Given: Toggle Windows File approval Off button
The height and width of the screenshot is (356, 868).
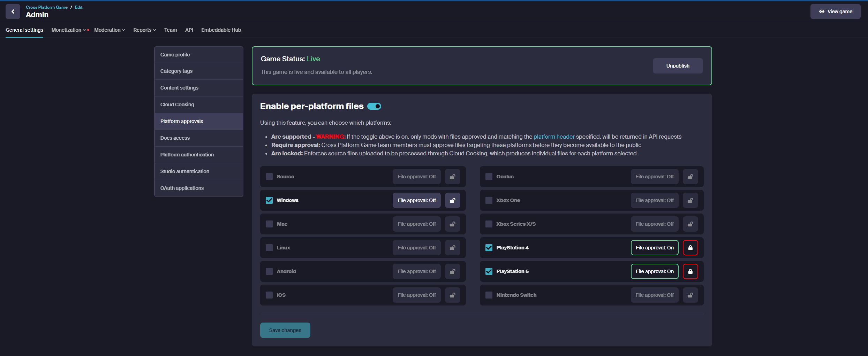Looking at the screenshot, I should coord(416,200).
